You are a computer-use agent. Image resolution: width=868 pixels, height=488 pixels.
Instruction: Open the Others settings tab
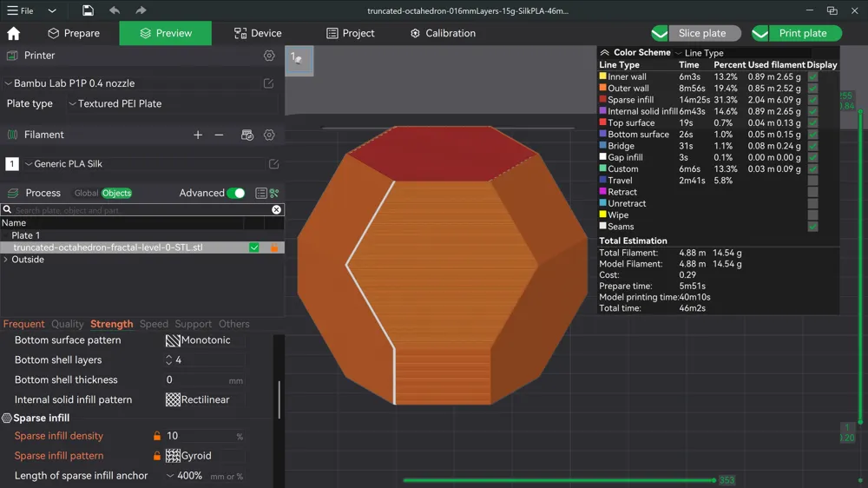tap(234, 324)
